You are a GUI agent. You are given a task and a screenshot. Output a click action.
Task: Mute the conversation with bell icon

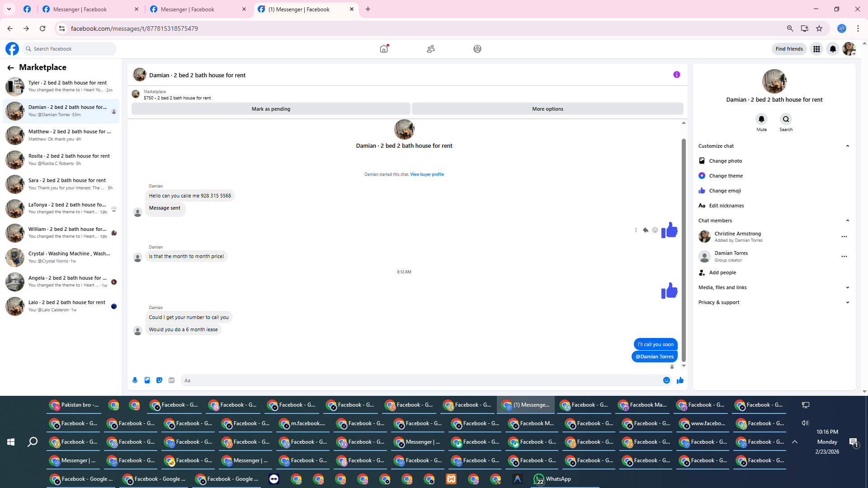coord(761,119)
